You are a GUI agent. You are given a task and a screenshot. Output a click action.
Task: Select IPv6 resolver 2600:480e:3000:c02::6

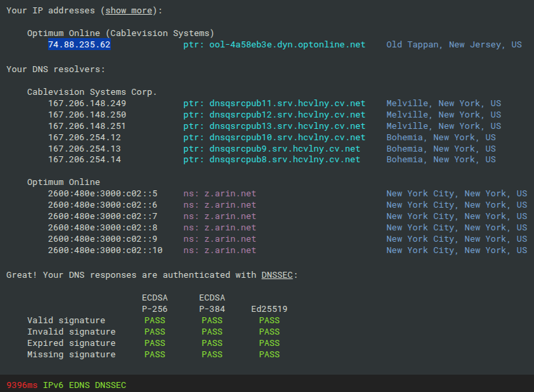pos(103,205)
